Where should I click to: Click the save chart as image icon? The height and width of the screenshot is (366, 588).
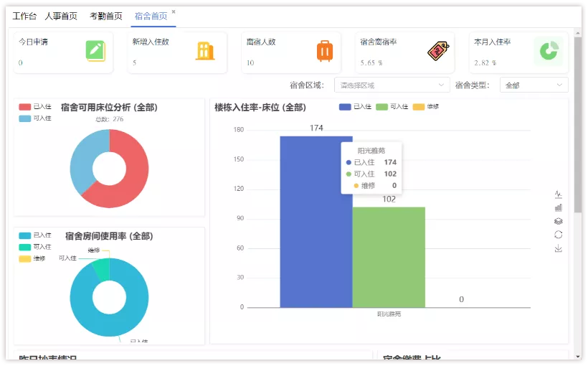(559, 248)
